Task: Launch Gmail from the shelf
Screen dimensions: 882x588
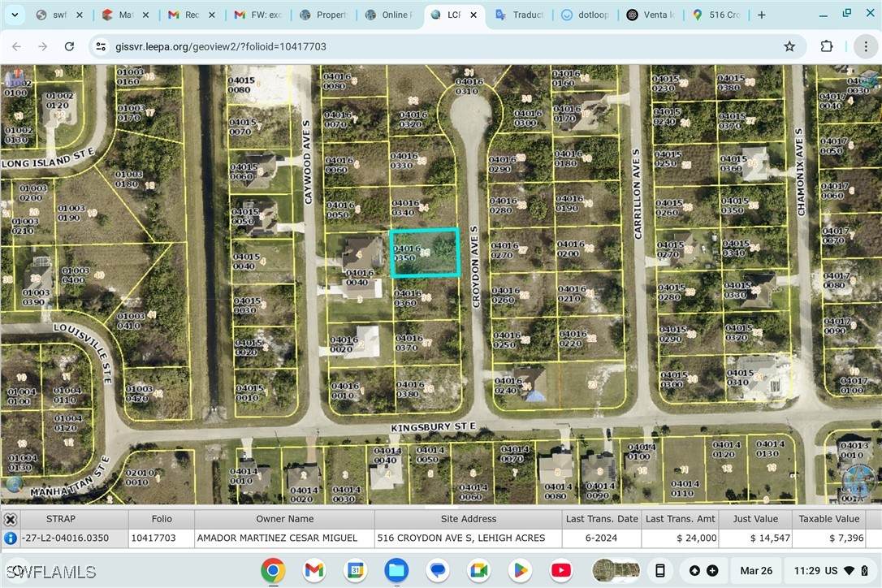Action: pyautogui.click(x=314, y=570)
